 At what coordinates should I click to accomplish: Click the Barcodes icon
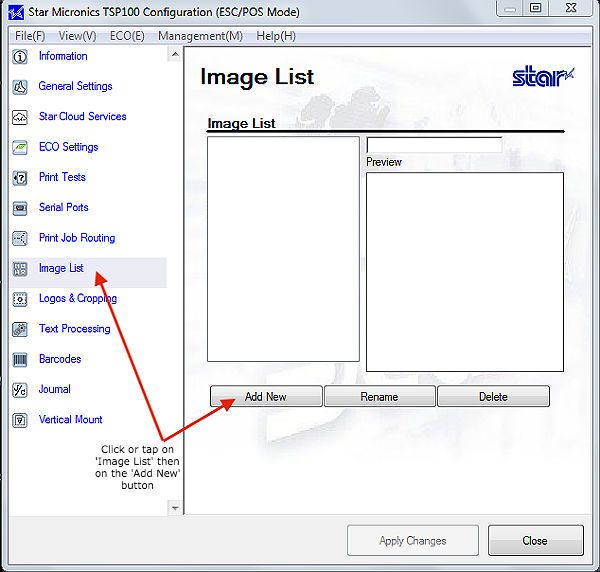click(20, 360)
